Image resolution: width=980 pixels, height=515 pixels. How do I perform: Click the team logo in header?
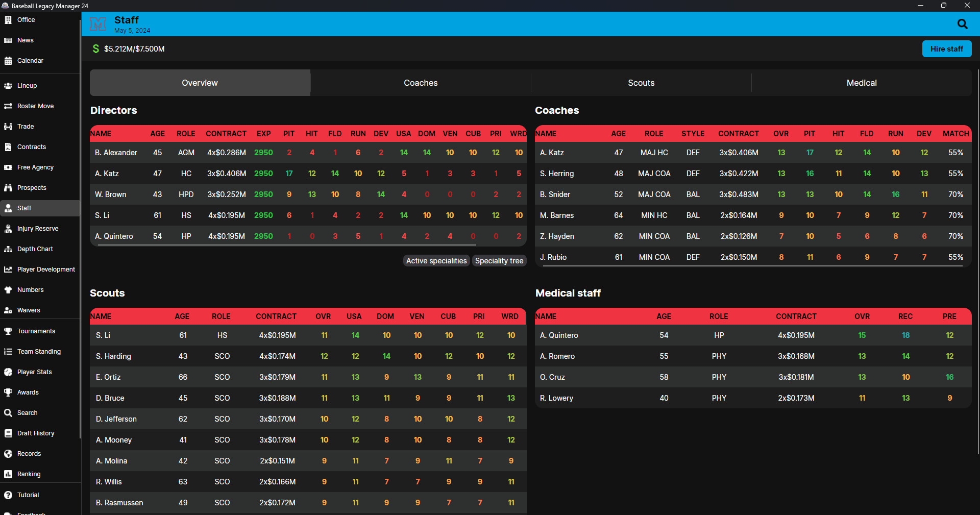click(x=98, y=24)
